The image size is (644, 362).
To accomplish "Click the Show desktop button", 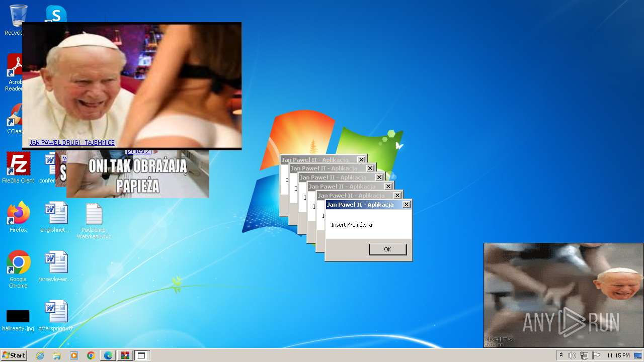I will point(638,355).
